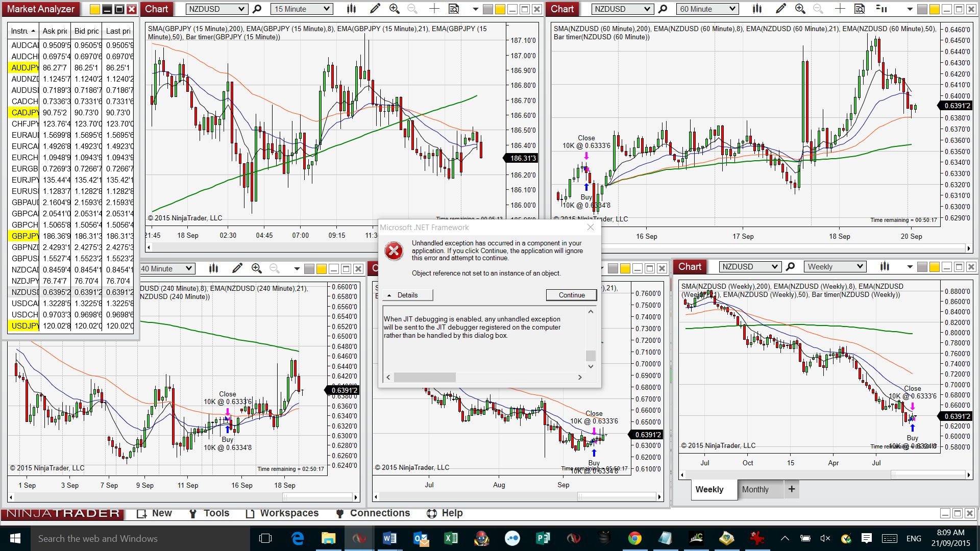Zoom in on the 15 Minute chart
980x551 pixels.
(x=394, y=9)
